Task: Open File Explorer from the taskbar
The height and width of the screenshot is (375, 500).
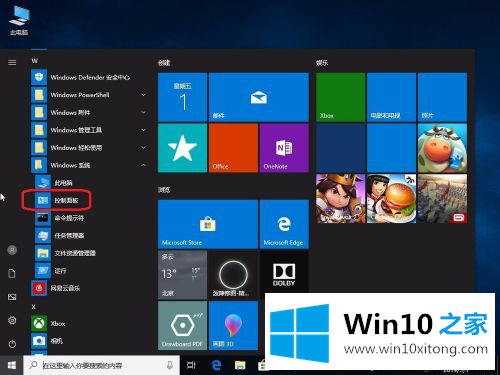Action: [240, 365]
